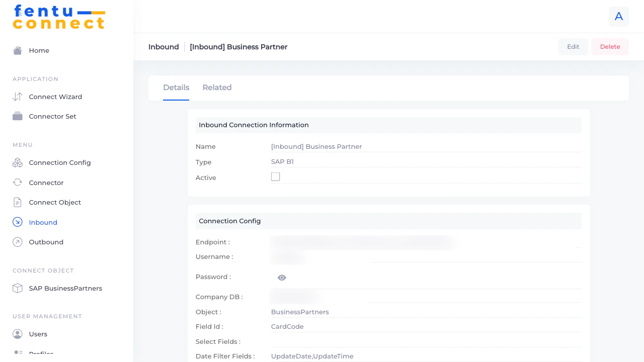Screen dimensions: 644x362
Task: Click the Inbound breadcrumb link
Action: pos(164,47)
